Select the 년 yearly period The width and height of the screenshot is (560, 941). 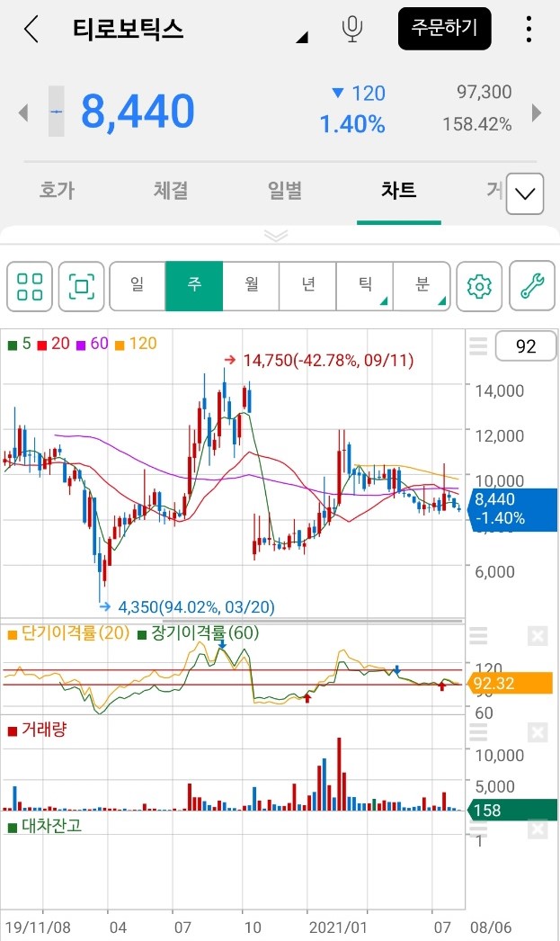(x=307, y=286)
